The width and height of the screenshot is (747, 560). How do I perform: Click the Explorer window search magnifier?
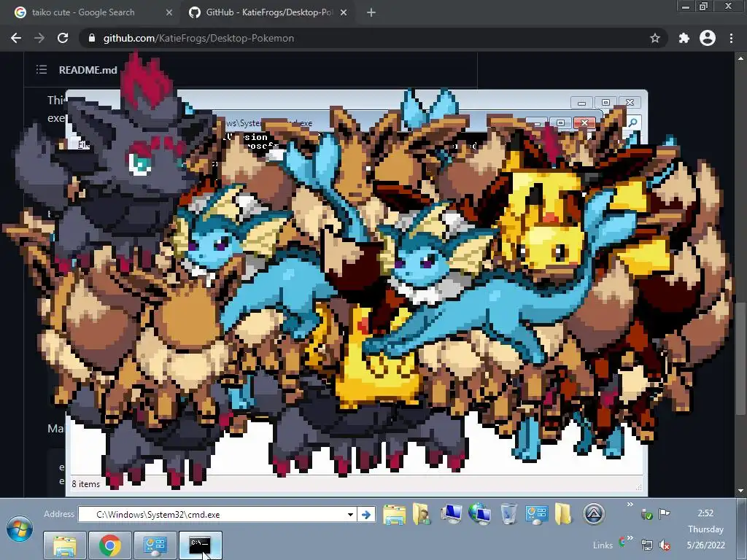632,122
